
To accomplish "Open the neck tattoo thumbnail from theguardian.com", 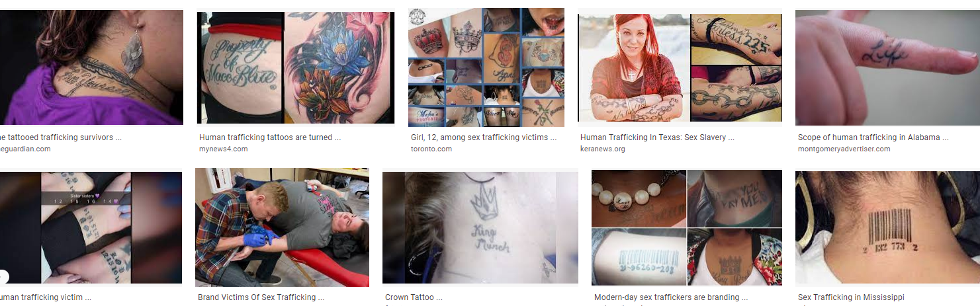I will point(91,67).
